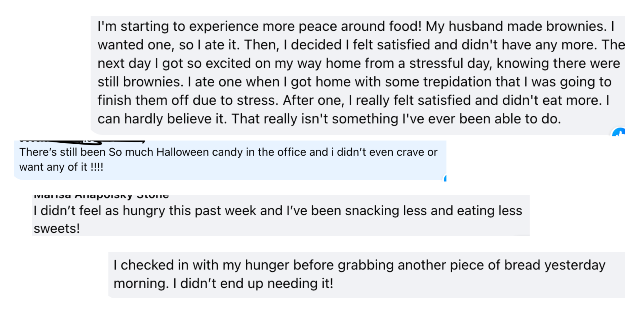The height and width of the screenshot is (322, 644).
Task: Select the comment about husband making brownies
Action: pos(357,75)
